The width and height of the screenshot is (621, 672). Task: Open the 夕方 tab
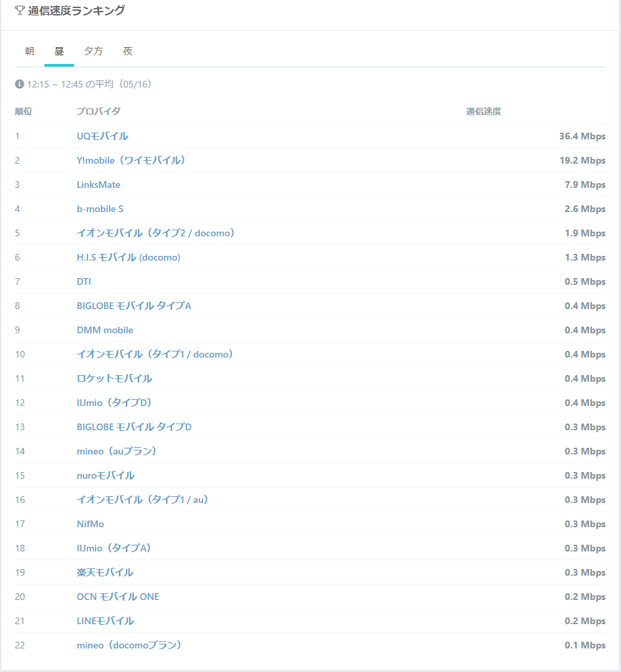click(94, 51)
